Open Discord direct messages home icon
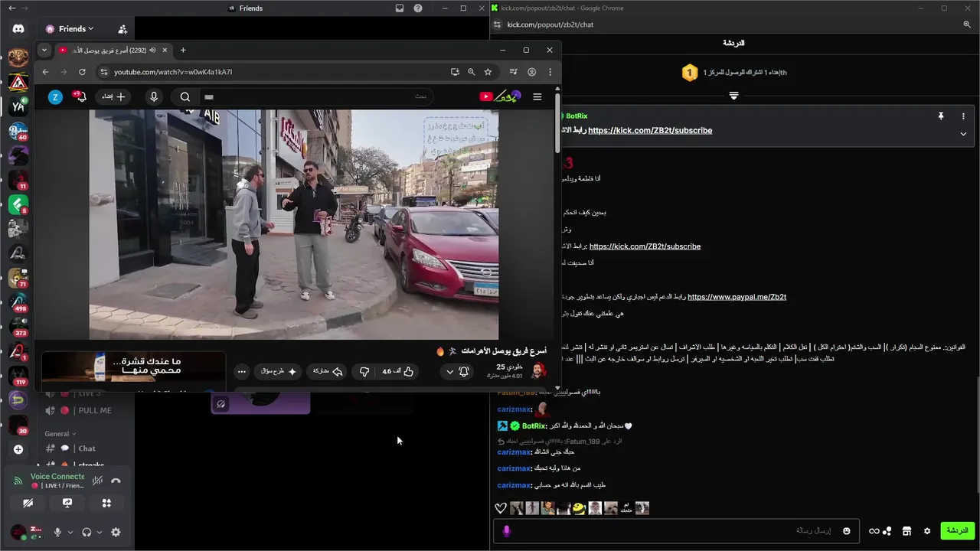Screen dimensions: 980x551 point(18,29)
